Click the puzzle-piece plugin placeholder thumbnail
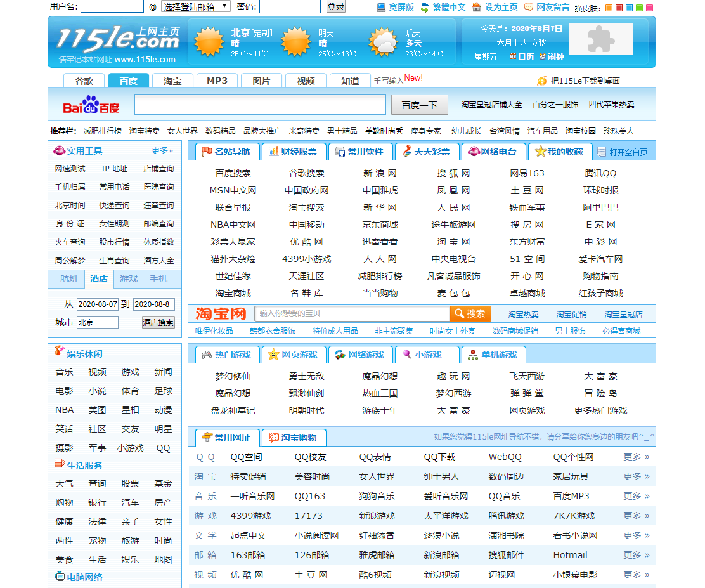Viewport: 705px width, 588px height. (x=600, y=39)
